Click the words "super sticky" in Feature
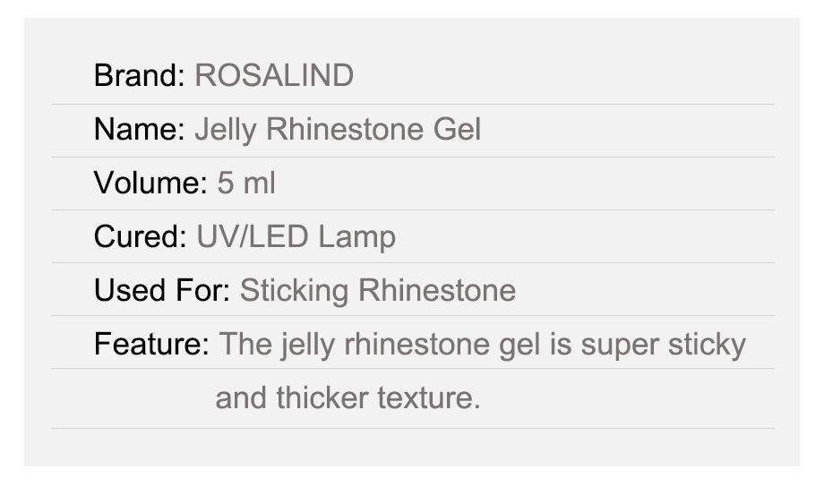 [x=664, y=344]
